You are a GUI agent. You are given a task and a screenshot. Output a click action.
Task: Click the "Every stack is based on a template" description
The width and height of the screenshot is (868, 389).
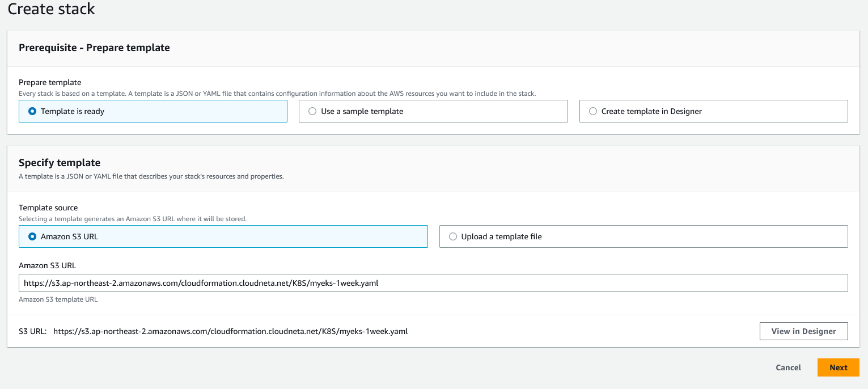277,94
